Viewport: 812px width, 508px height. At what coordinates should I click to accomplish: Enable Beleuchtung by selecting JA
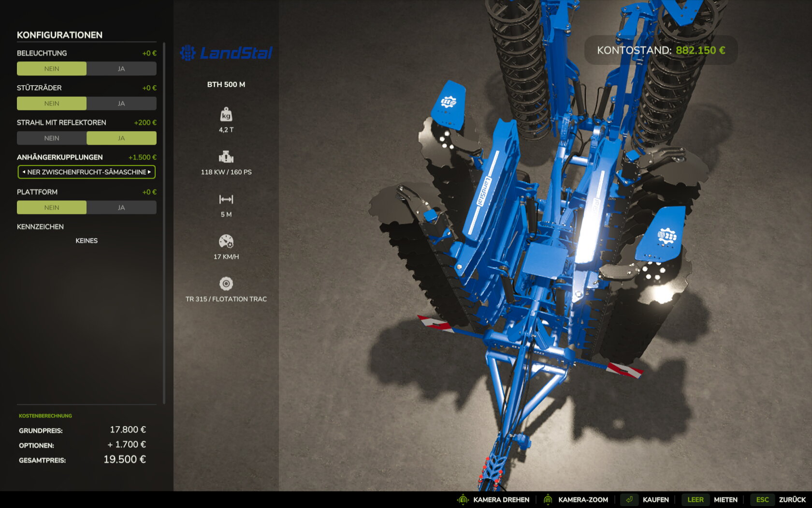point(121,69)
